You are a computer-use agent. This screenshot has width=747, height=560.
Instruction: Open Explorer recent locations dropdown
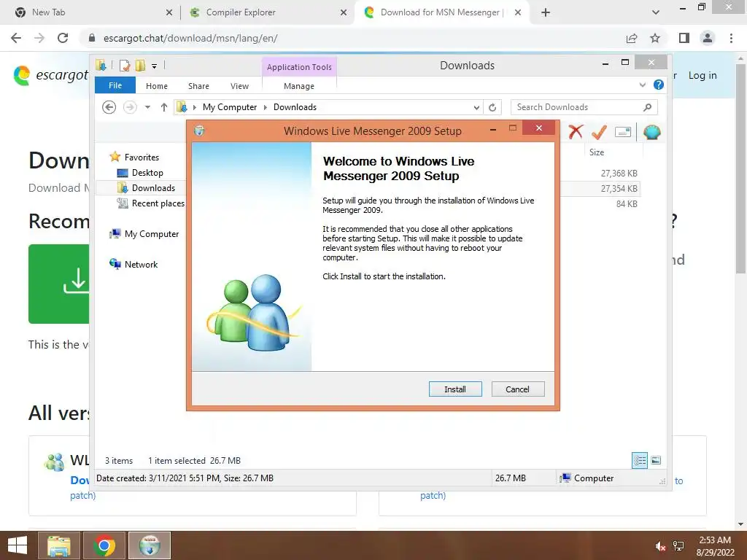[147, 107]
